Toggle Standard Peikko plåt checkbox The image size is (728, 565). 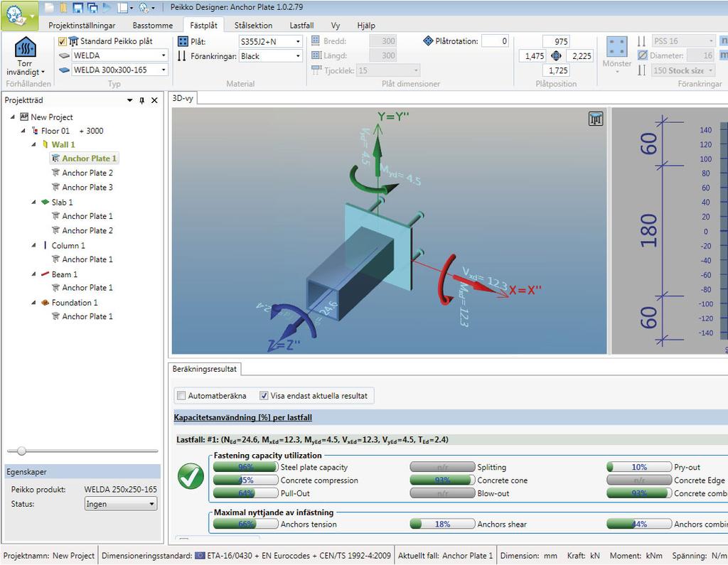click(x=63, y=41)
